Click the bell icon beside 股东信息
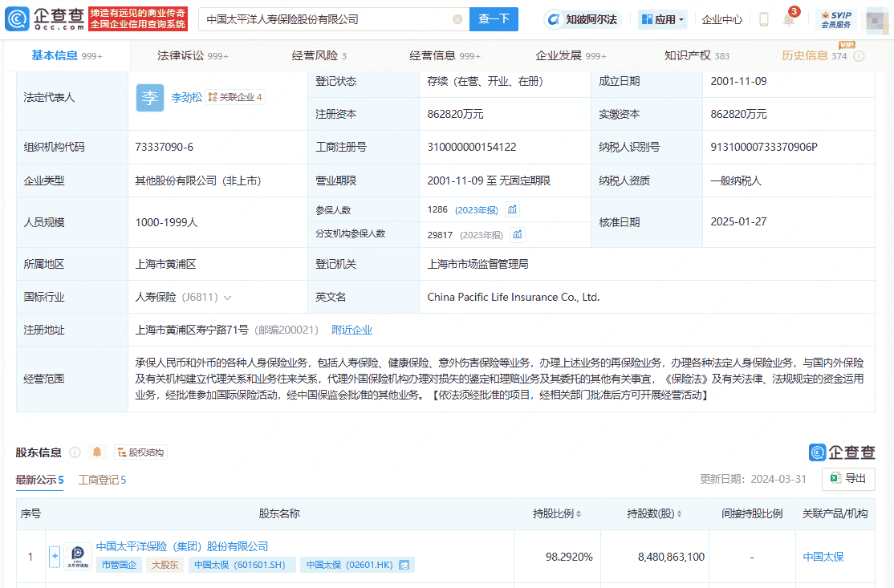Viewport: 894px width, 588px height. tap(96, 452)
